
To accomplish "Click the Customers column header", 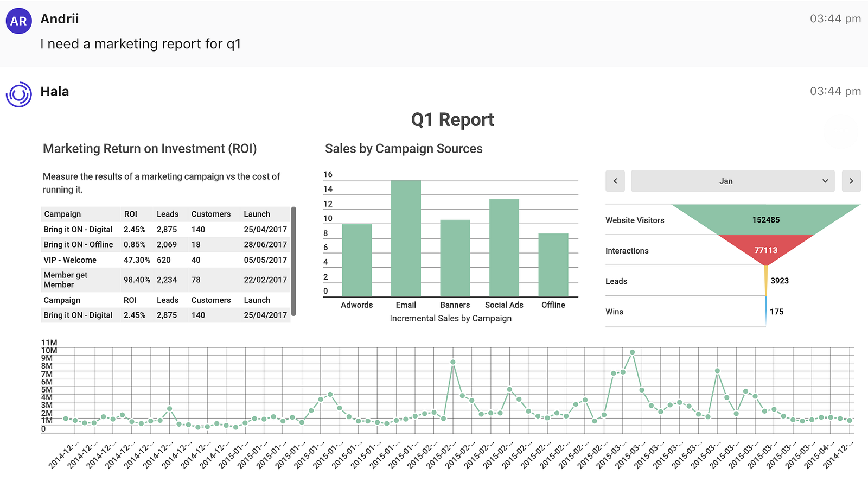I will click(210, 214).
